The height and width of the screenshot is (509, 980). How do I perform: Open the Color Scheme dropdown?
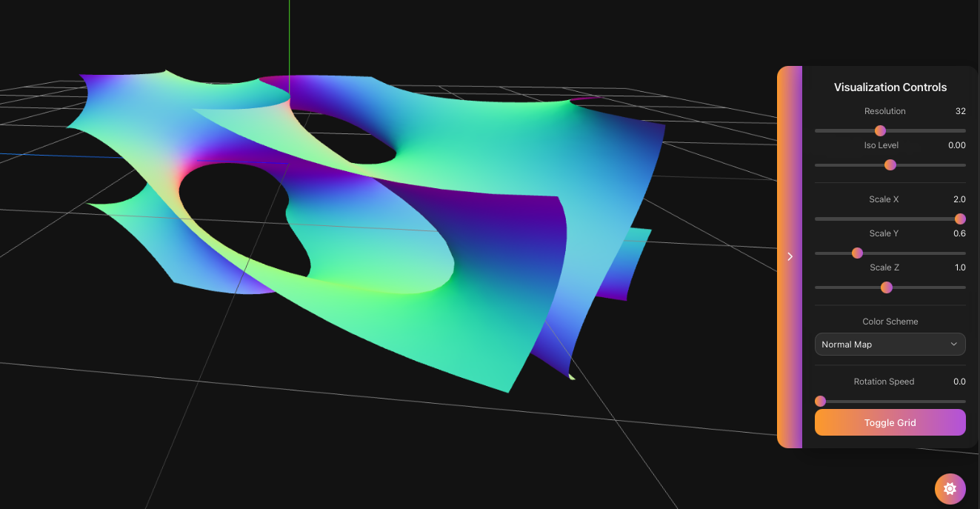click(x=890, y=344)
